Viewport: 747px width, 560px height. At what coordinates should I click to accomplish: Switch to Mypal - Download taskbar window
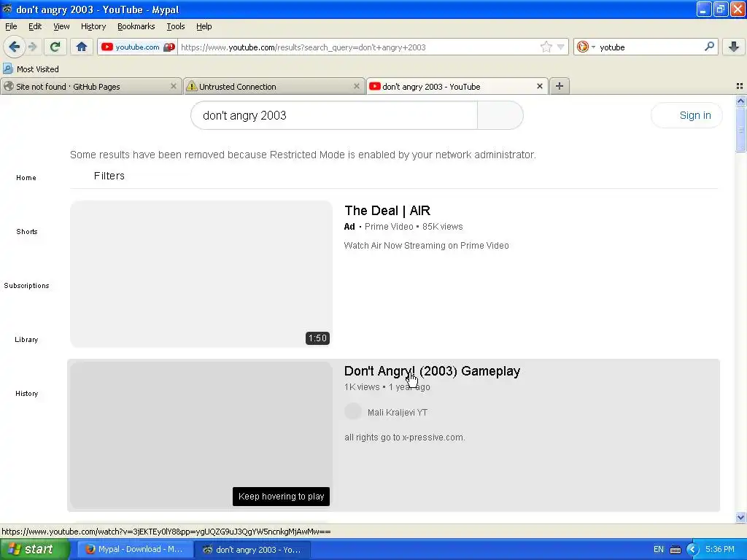(135, 550)
